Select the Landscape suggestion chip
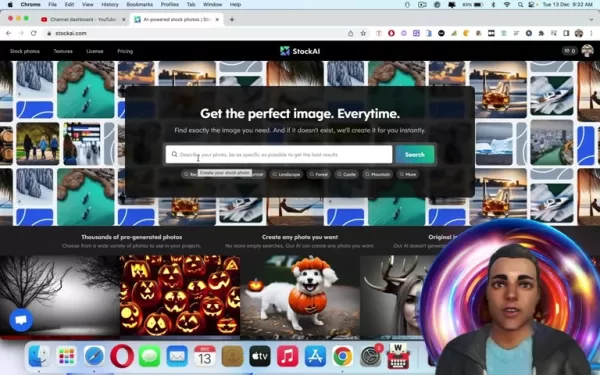 point(286,174)
